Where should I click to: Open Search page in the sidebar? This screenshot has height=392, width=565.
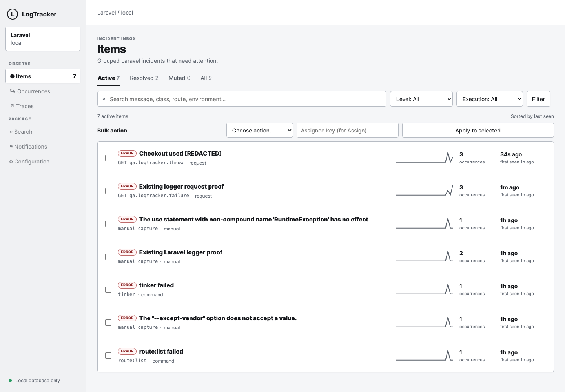pos(43,132)
